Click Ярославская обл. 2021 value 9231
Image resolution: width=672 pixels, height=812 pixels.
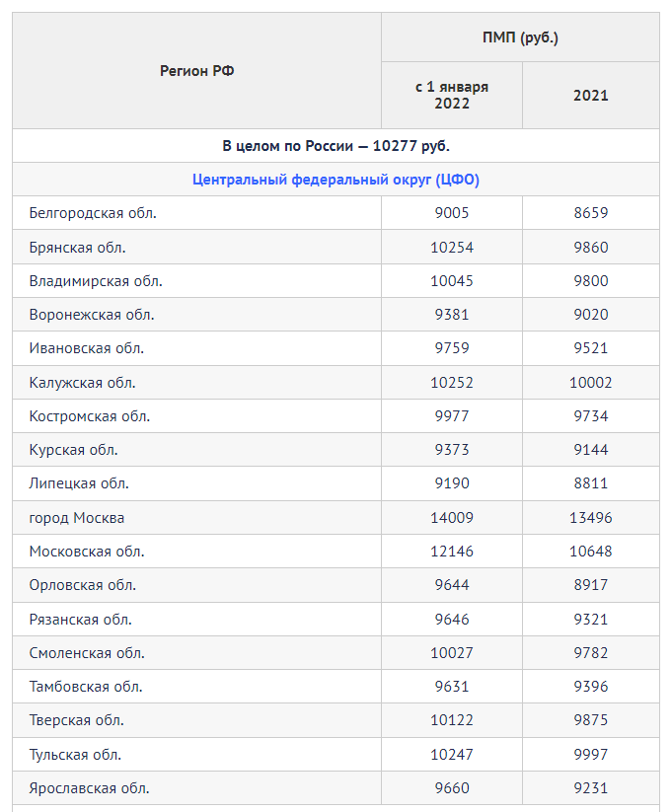[590, 787]
